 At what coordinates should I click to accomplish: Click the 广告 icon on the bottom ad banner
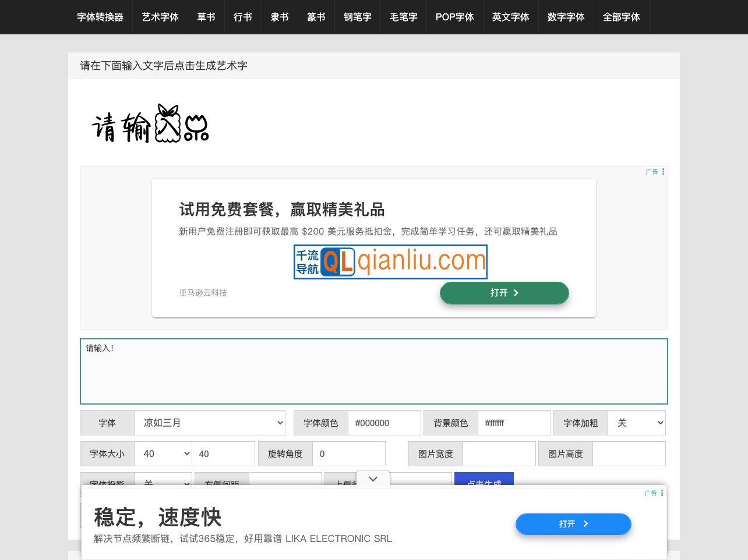pyautogui.click(x=651, y=493)
